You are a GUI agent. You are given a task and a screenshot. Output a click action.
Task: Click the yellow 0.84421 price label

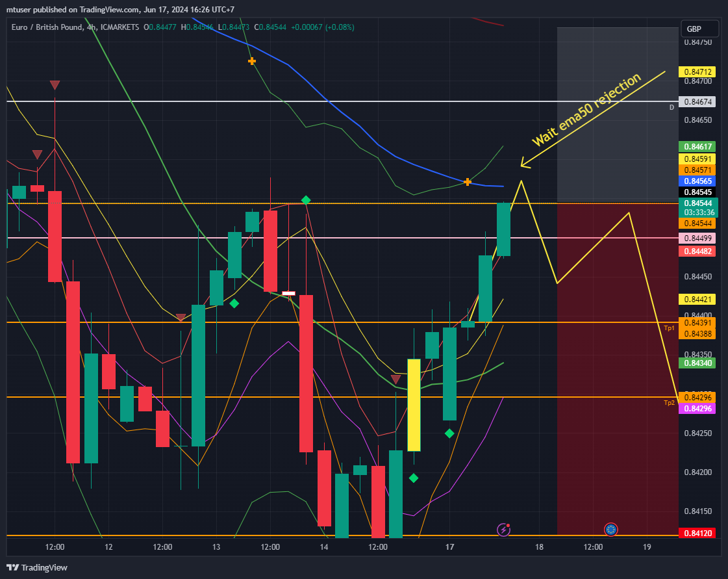click(x=697, y=299)
